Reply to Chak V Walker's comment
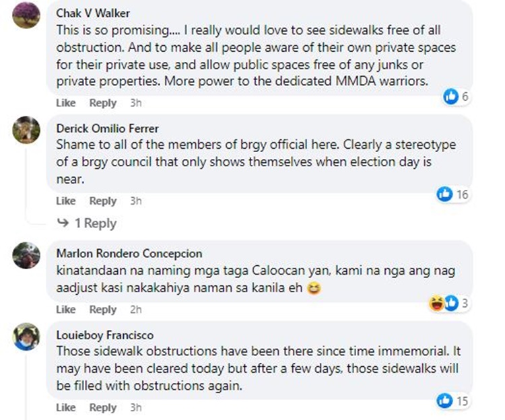The image size is (505, 420). pyautogui.click(x=103, y=103)
